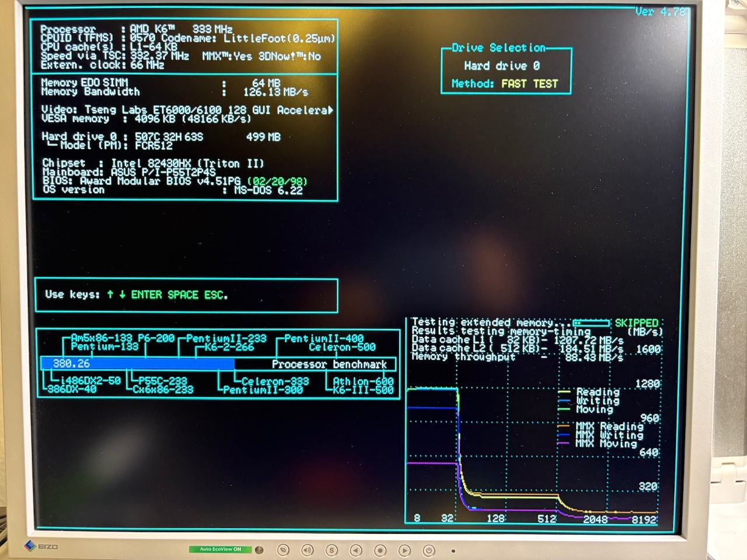This screenshot has width=747, height=560.
Task: Click the SKIPPED status text
Action: tap(636, 323)
